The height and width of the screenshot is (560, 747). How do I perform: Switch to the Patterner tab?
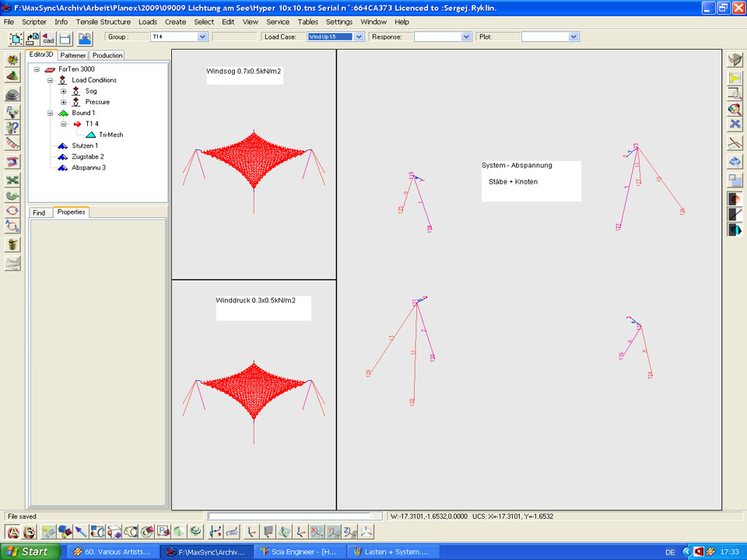click(73, 55)
